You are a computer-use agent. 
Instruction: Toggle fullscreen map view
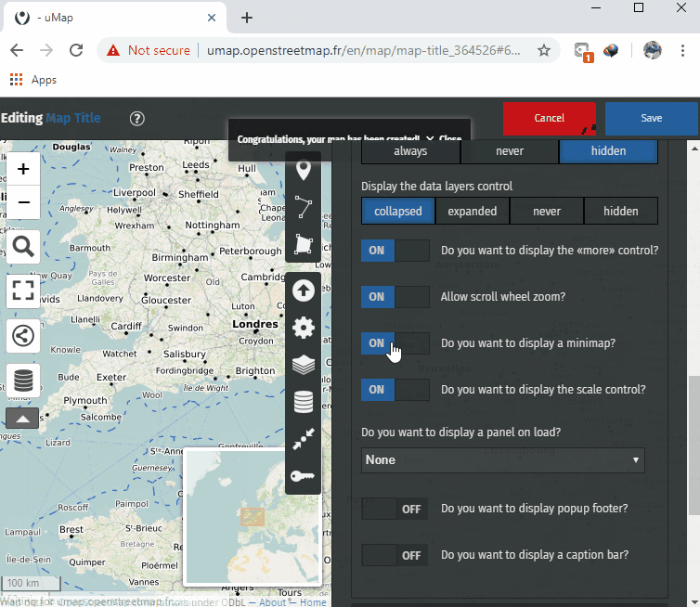pos(23,291)
